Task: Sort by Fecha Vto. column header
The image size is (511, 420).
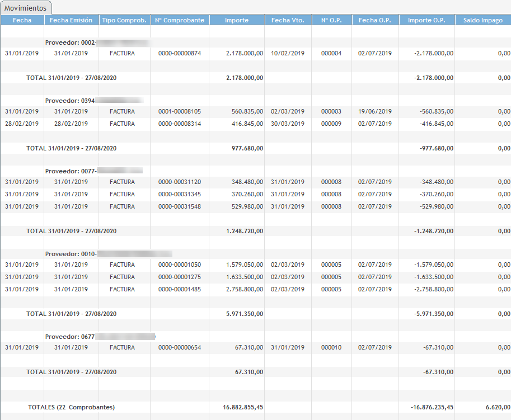Action: [x=287, y=20]
